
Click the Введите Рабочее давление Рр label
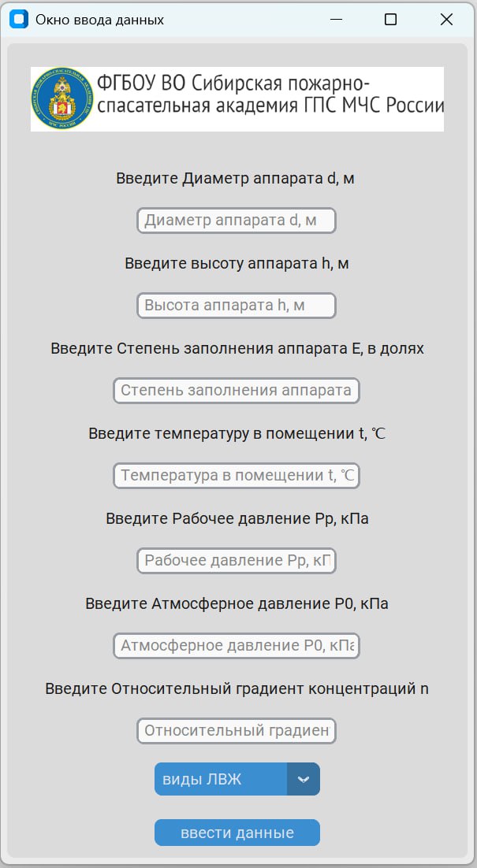pos(236,518)
